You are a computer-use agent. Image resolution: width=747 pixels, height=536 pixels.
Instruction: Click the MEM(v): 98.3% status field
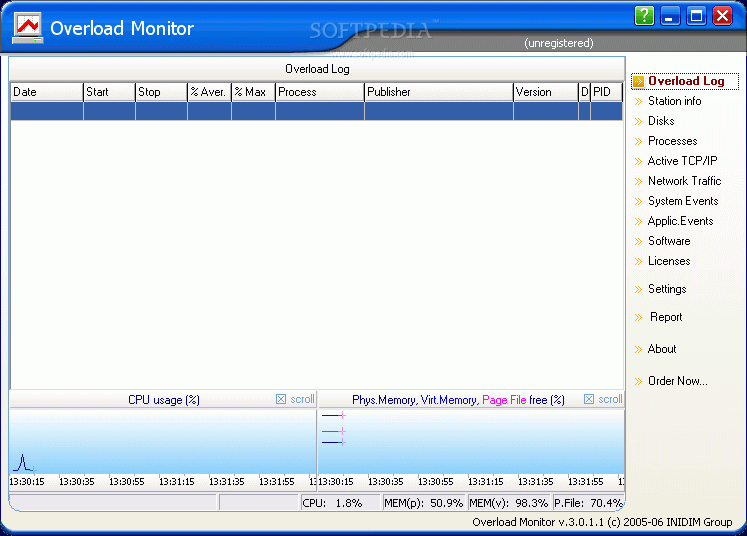(x=509, y=503)
